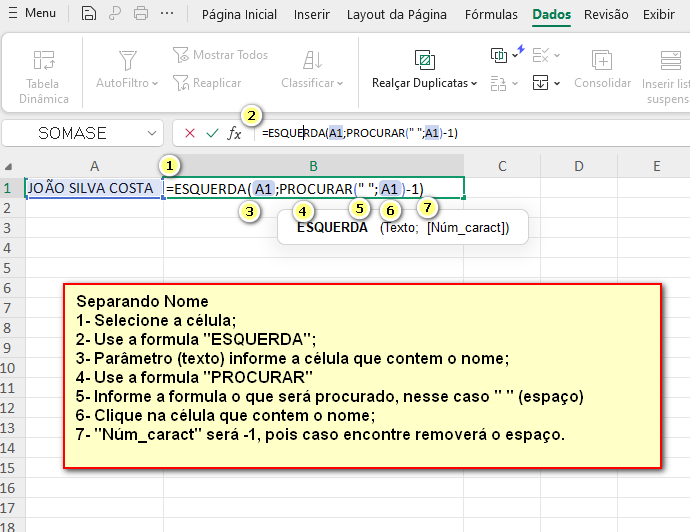The height and width of the screenshot is (532, 690).
Task: Select column C header
Action: (501, 165)
